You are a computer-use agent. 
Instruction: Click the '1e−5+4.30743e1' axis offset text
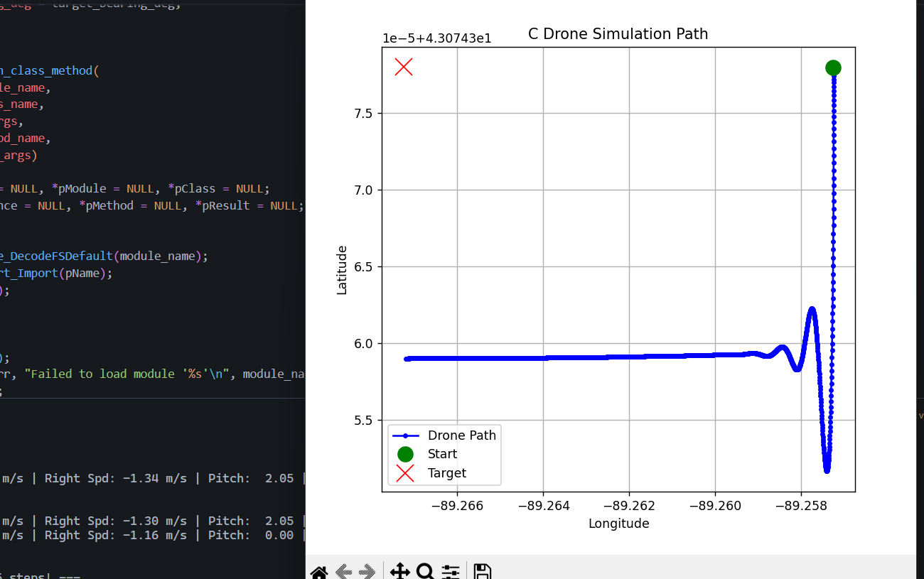(436, 38)
